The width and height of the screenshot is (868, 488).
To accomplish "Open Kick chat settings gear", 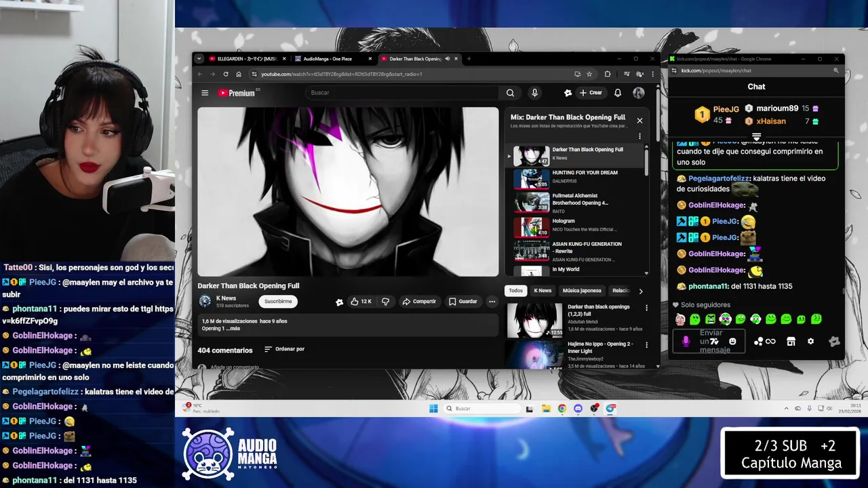I will pyautogui.click(x=810, y=342).
